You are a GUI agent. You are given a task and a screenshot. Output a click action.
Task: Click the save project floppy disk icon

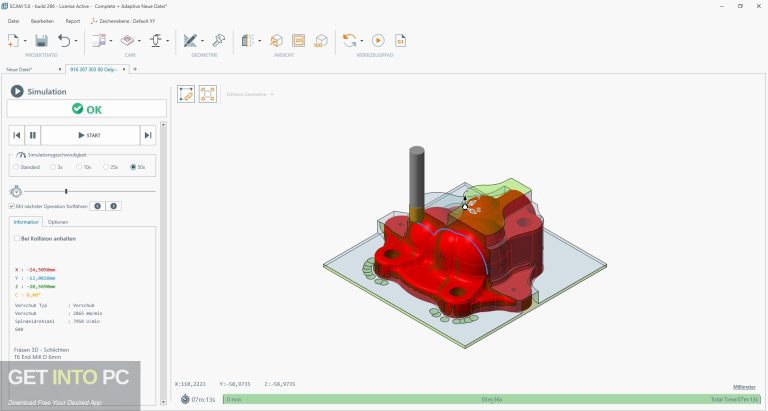pyautogui.click(x=41, y=40)
